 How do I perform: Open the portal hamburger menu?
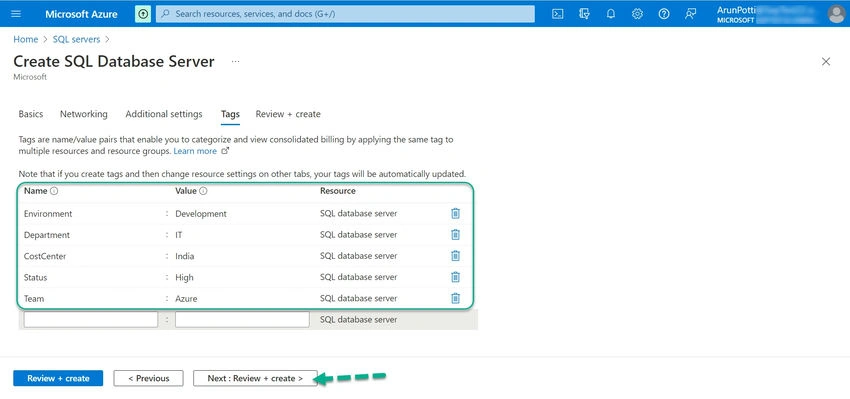(x=16, y=14)
